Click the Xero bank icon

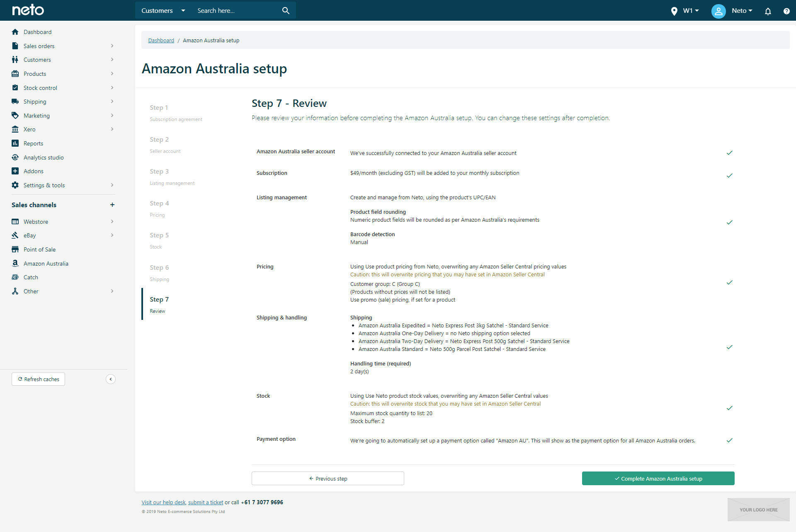point(15,129)
